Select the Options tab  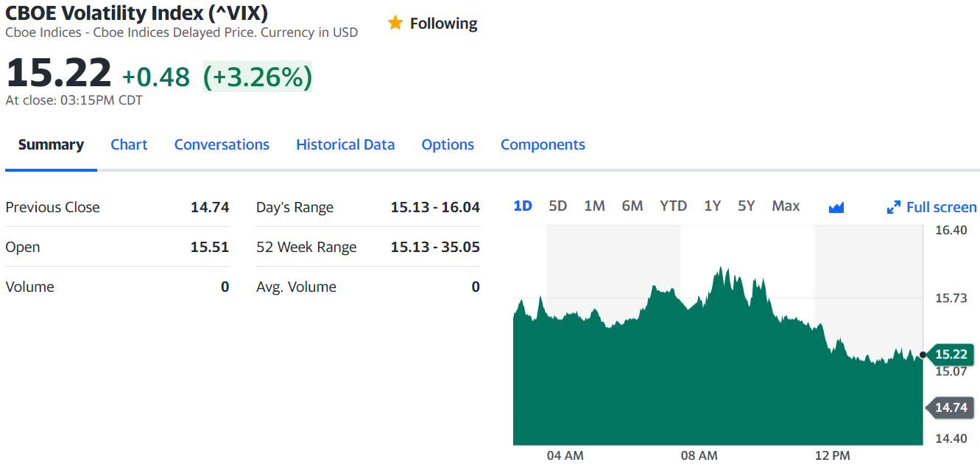(x=448, y=144)
